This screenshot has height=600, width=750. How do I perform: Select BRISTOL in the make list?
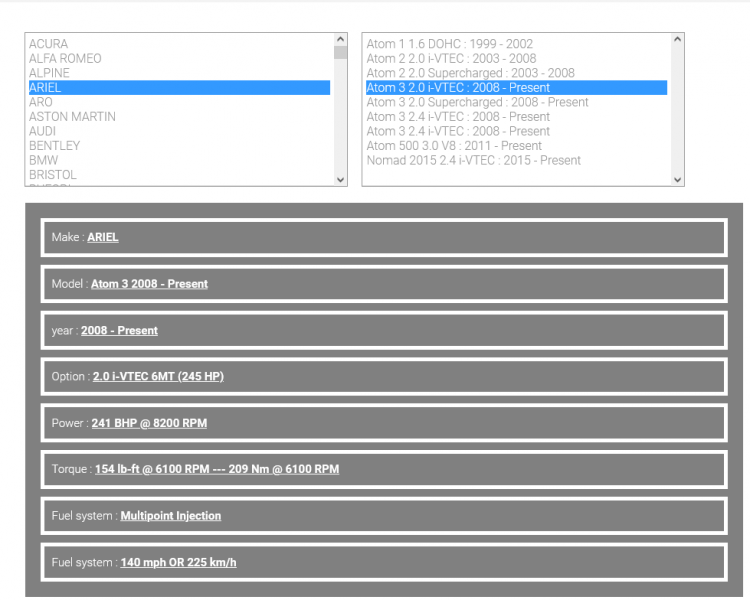pyautogui.click(x=179, y=175)
